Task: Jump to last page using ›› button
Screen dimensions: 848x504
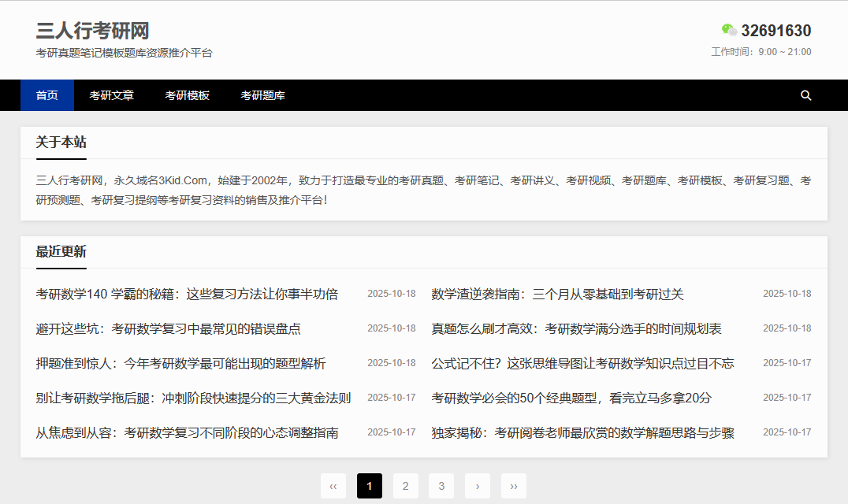Action: click(x=514, y=486)
